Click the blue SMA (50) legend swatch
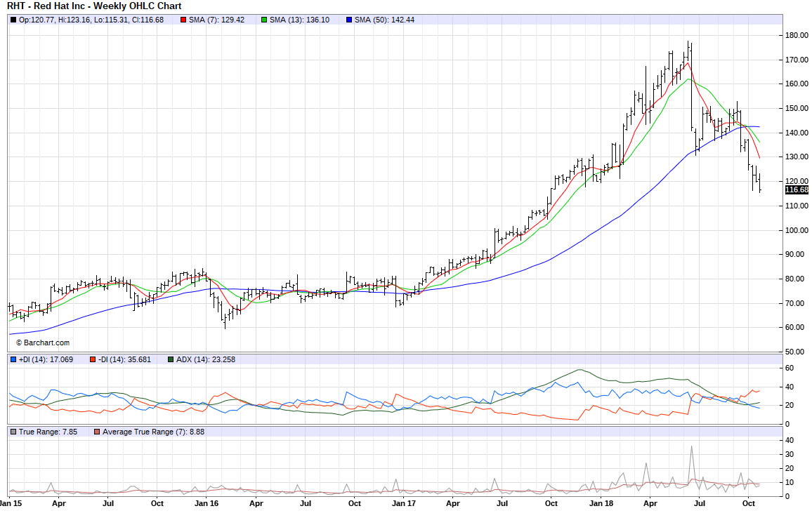Viewport: 812px width, 525px height. point(349,20)
